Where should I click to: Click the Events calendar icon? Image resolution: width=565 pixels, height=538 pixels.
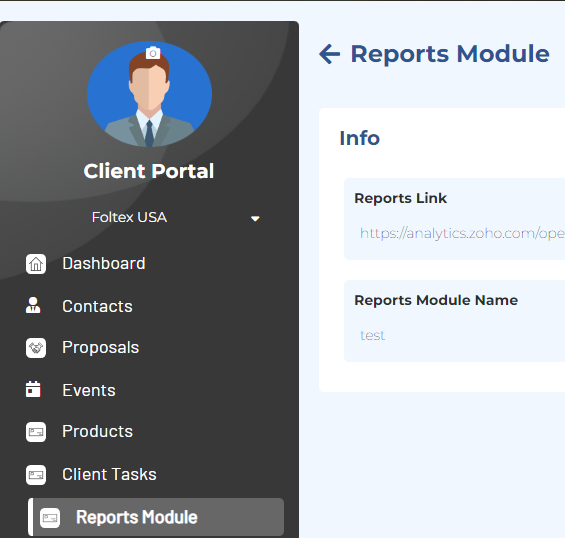33,389
